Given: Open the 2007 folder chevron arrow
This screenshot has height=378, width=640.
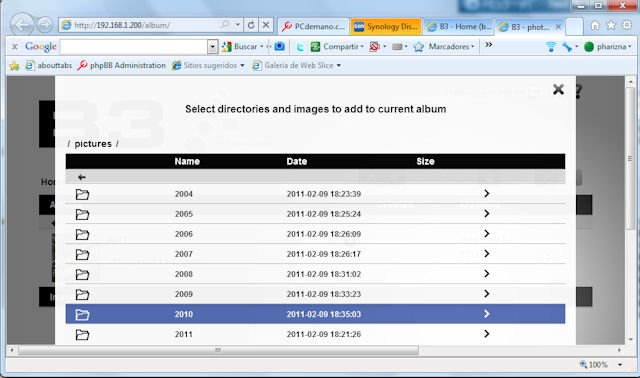Looking at the screenshot, I should point(487,253).
